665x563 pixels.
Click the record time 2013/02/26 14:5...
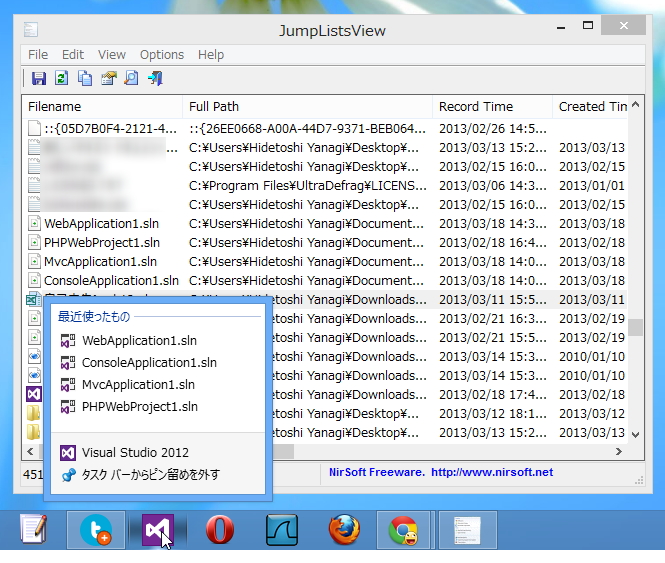(x=492, y=129)
